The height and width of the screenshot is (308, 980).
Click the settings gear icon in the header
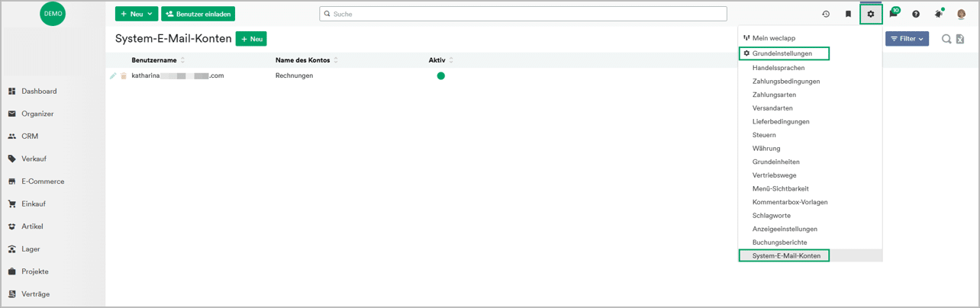[x=871, y=14]
